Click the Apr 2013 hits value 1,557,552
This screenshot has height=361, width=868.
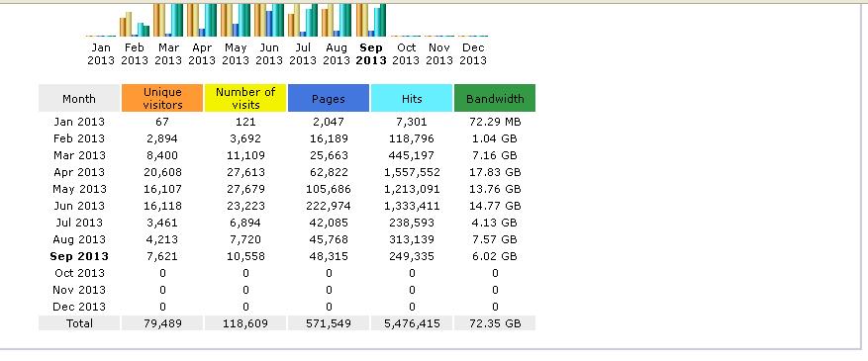pyautogui.click(x=412, y=172)
